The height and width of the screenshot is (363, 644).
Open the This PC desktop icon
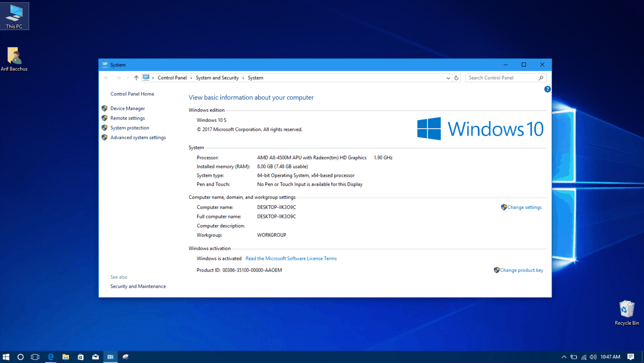tap(14, 16)
